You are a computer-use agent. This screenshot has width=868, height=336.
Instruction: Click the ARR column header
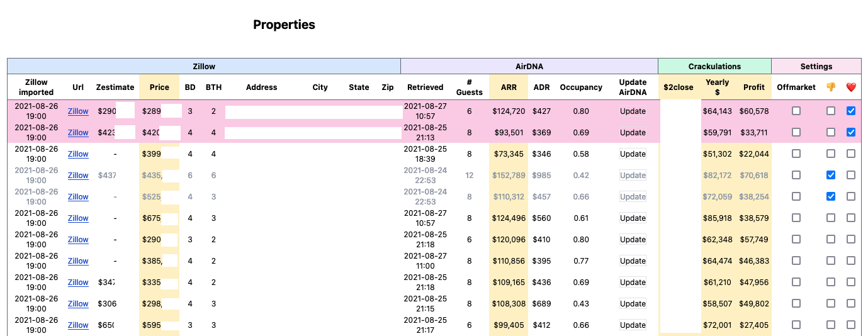coord(508,87)
